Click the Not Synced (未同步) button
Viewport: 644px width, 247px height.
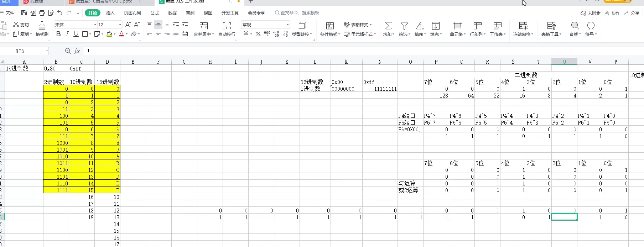[590, 13]
